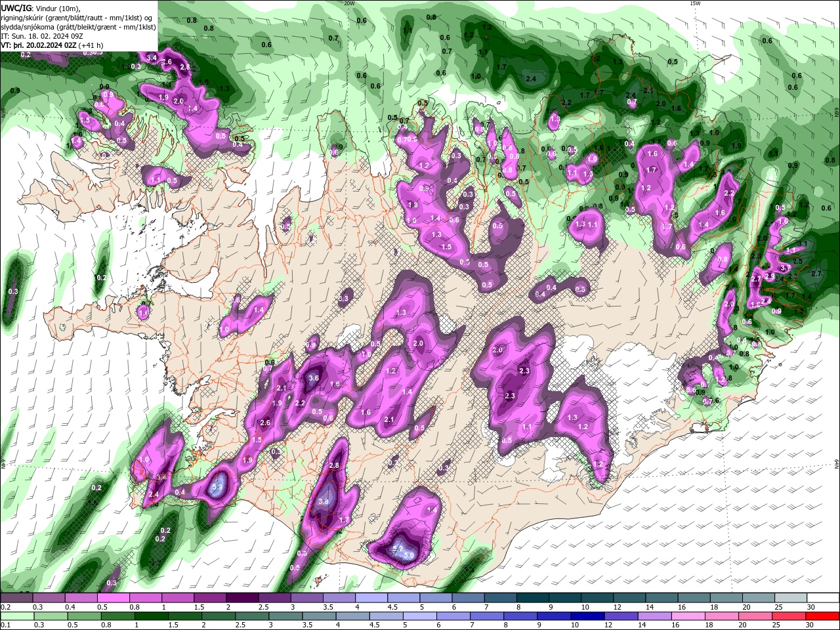This screenshot has width=840, height=630.
Task: Click the 30 label in upper legend row
Action: 811,607
